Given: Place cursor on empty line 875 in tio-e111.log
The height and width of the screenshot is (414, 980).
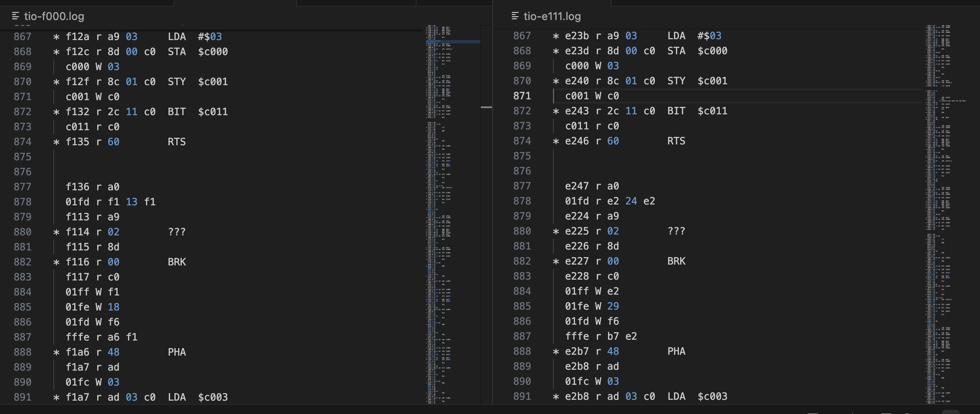Looking at the screenshot, I should pos(626,156).
